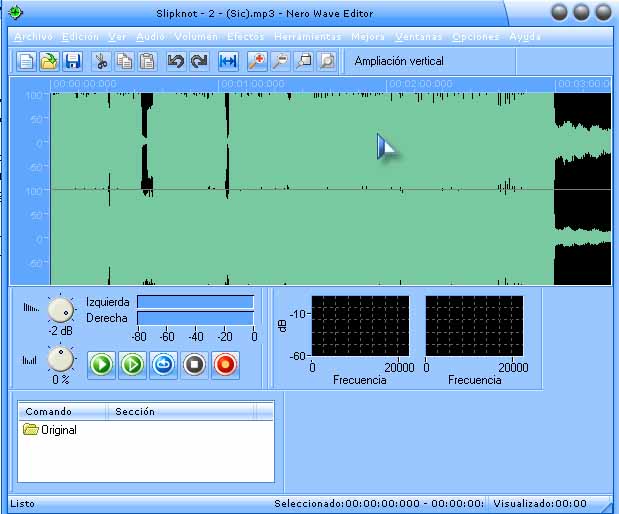Open the Opciones menu

[476, 37]
